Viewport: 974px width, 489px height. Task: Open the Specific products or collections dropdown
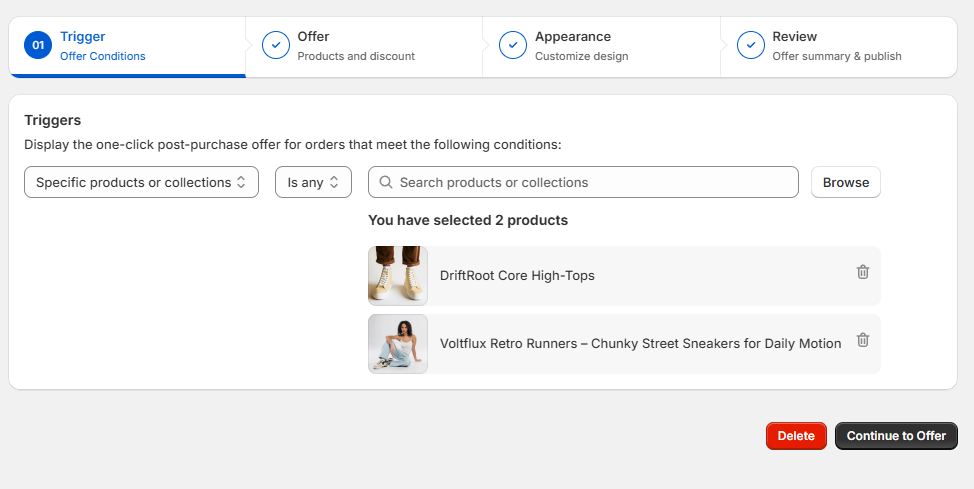click(x=142, y=182)
